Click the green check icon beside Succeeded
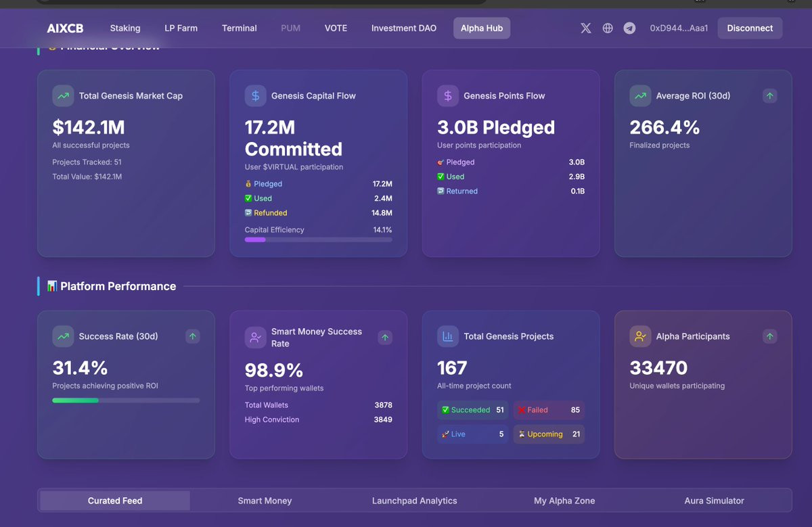Viewport: 812px width, 527px height. [x=445, y=410]
